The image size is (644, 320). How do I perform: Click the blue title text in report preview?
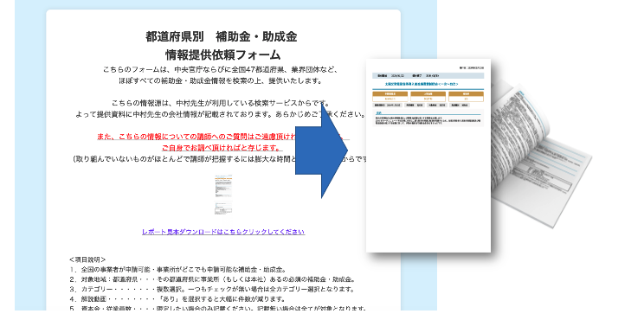422,84
